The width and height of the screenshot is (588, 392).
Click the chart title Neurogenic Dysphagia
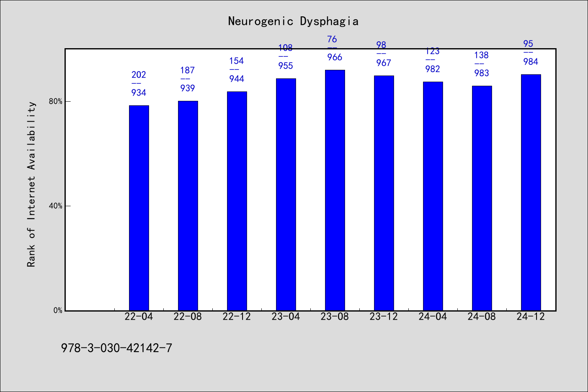point(293,21)
